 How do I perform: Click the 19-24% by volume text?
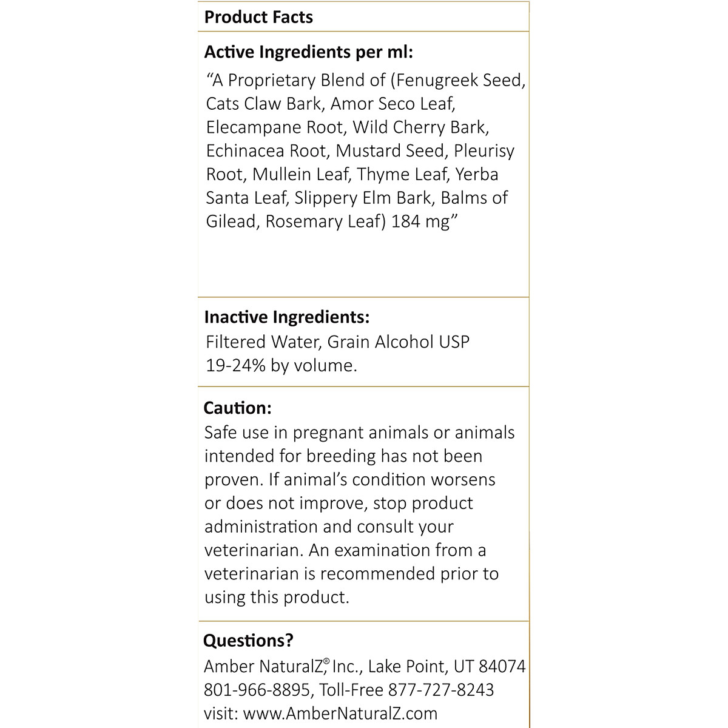point(281,365)
